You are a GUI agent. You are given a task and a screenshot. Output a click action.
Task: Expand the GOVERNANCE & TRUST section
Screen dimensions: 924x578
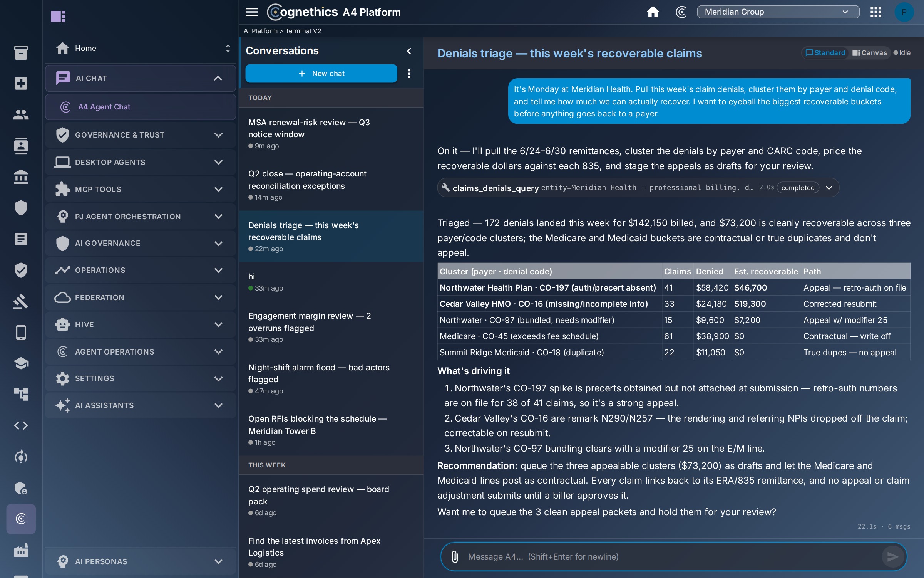coord(141,135)
